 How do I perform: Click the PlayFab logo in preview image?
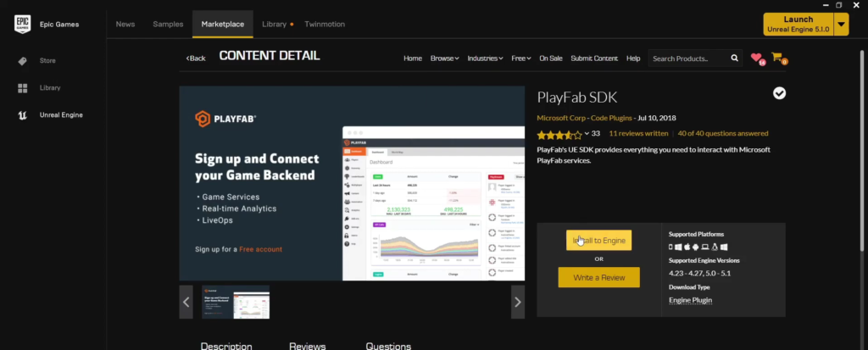[225, 119]
